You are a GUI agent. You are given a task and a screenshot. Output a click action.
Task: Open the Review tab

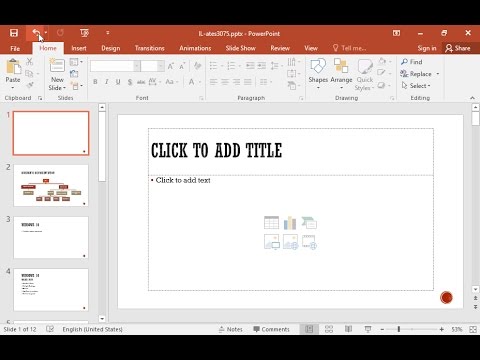(280, 48)
